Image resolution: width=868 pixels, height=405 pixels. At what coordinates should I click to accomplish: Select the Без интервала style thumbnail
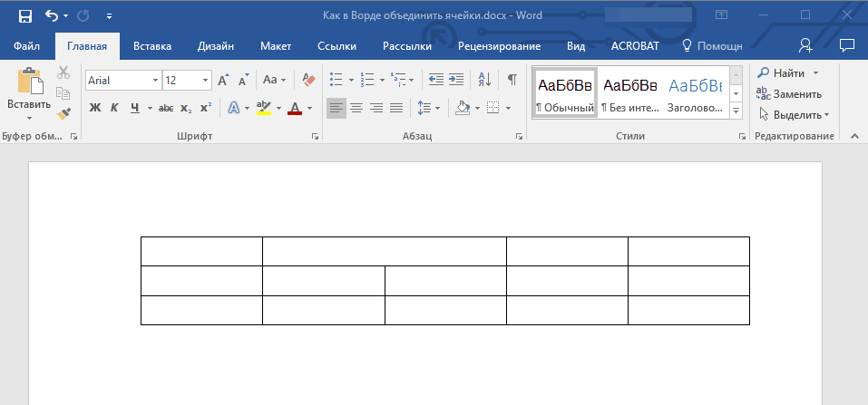click(x=629, y=92)
